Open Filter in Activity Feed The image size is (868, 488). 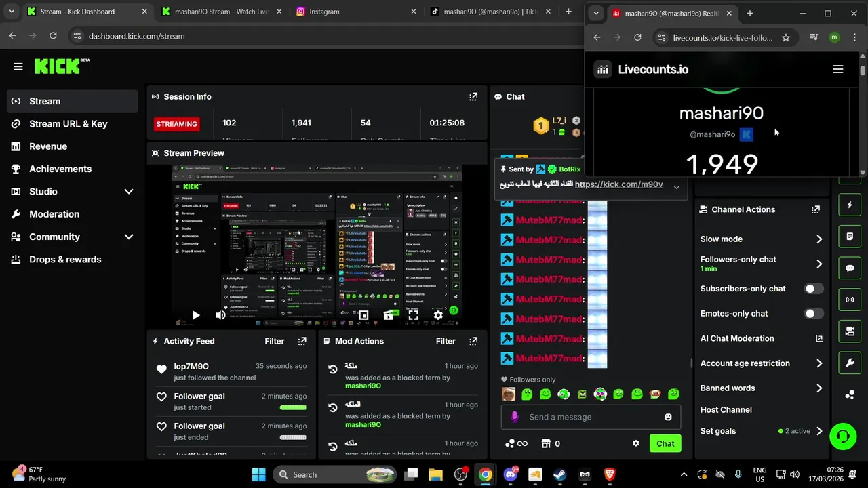click(x=275, y=341)
